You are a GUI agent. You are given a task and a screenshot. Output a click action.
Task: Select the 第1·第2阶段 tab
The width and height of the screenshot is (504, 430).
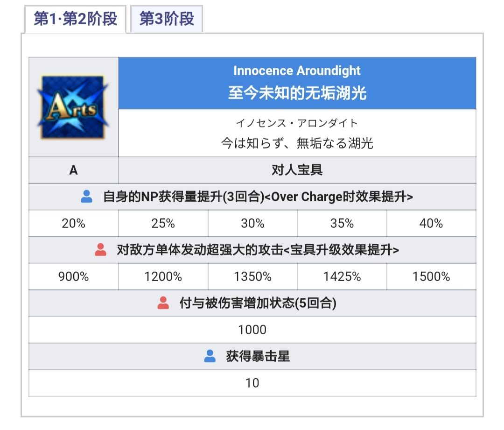76,19
